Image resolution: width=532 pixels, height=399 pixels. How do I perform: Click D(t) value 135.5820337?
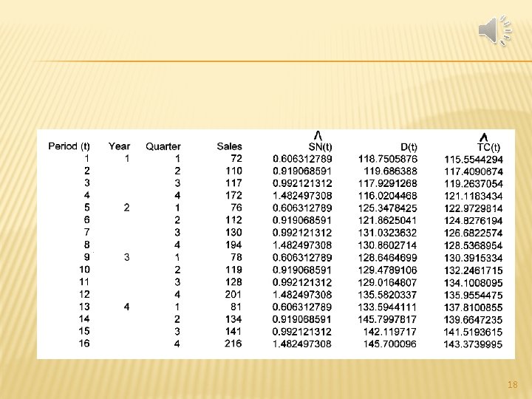pos(388,295)
